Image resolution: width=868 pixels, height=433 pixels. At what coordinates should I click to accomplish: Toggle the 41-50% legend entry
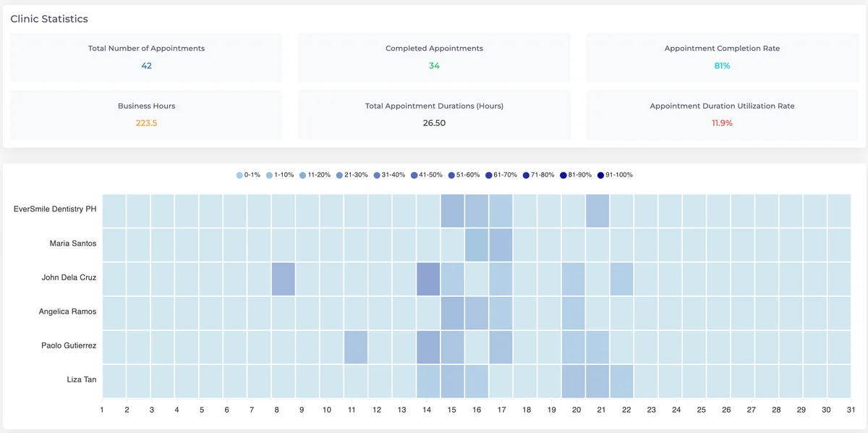426,175
